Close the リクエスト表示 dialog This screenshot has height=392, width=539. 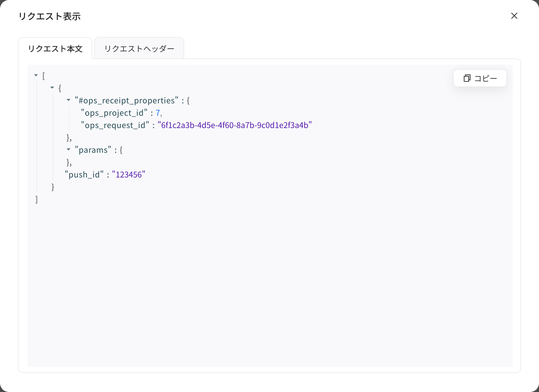coord(514,16)
